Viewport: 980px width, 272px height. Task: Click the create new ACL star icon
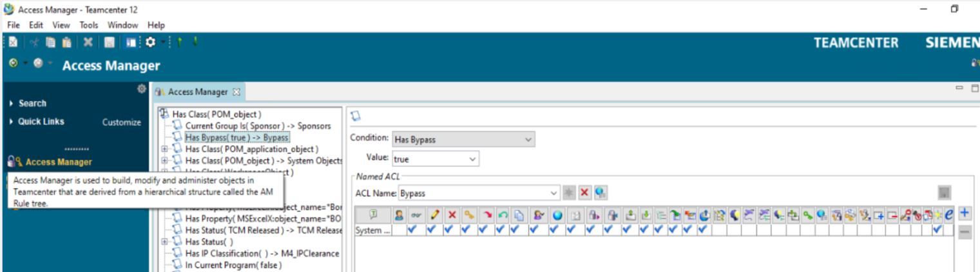pyautogui.click(x=570, y=193)
